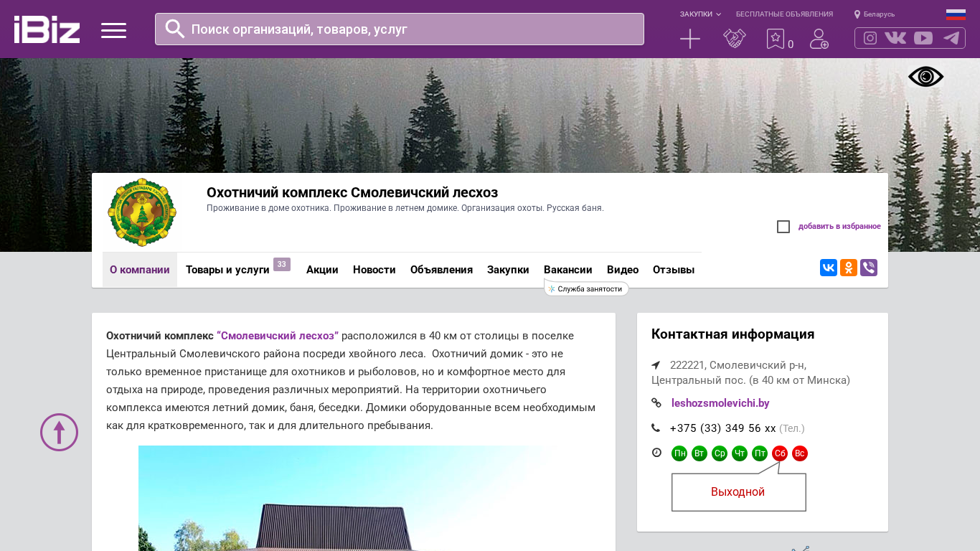Click the 33 count badge

(x=282, y=264)
